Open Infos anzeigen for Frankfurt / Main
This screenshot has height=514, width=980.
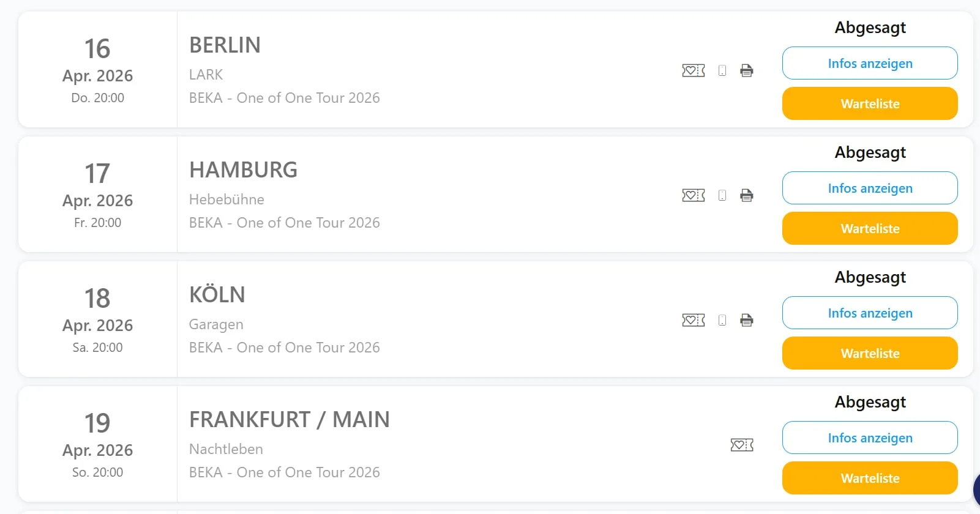[869, 438]
